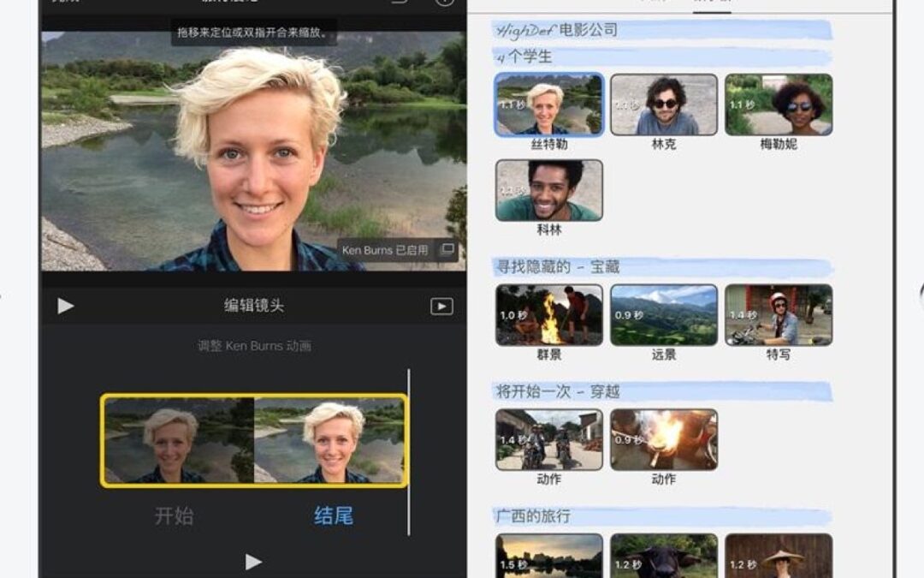
Task: Tap the bright end frame in the Ken Burns strip
Action: pos(329,440)
